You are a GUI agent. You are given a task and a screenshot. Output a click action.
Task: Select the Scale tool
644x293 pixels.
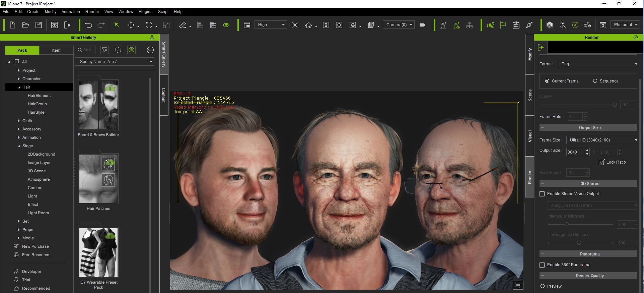pos(166,25)
